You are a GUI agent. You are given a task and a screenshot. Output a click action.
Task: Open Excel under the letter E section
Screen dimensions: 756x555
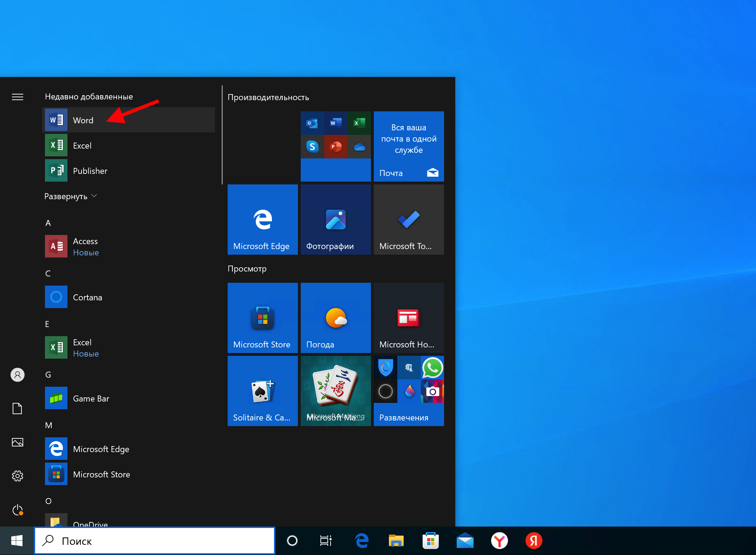tap(129, 348)
